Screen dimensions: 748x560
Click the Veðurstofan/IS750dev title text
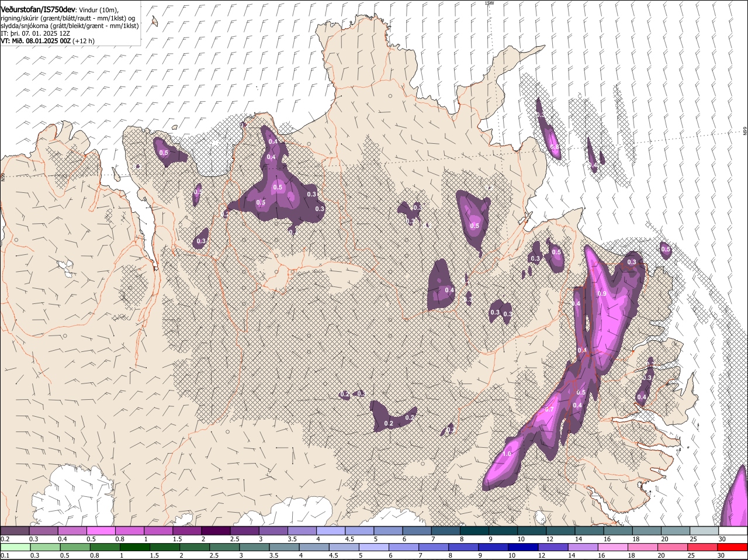point(38,9)
